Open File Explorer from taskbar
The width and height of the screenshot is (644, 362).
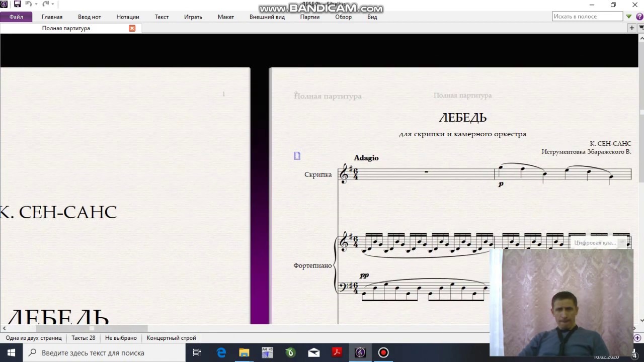click(244, 352)
